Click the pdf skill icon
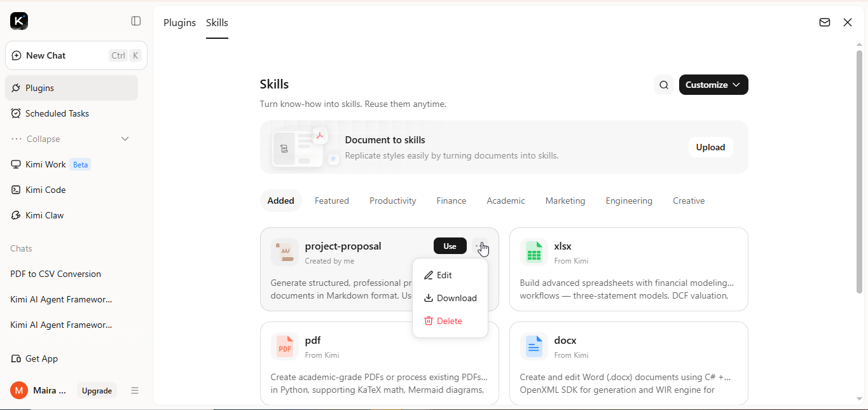This screenshot has width=868, height=410. pyautogui.click(x=285, y=347)
